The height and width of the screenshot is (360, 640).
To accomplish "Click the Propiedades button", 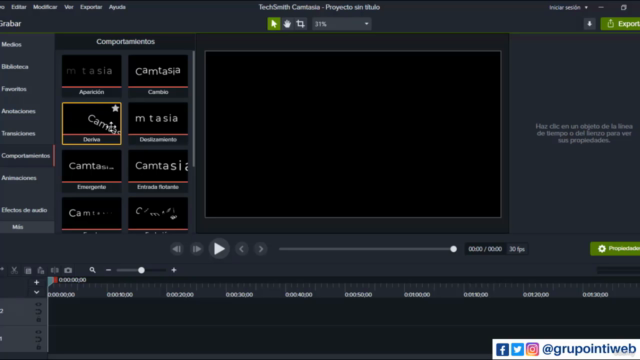I will click(x=615, y=249).
